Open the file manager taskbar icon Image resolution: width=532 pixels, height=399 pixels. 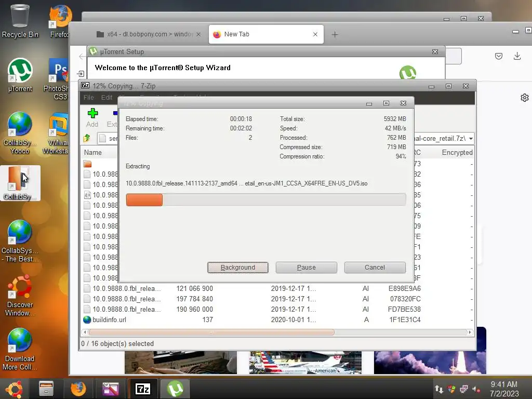coord(46,389)
